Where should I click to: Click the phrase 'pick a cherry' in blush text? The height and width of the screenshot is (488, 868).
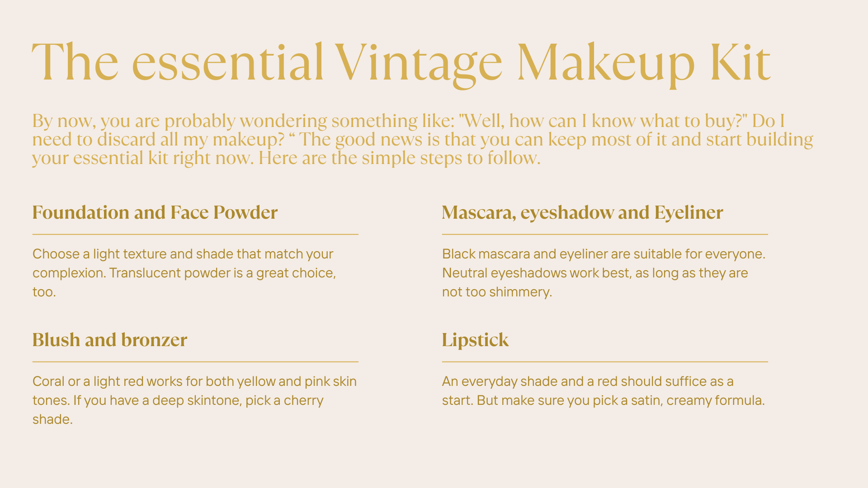[x=284, y=400]
